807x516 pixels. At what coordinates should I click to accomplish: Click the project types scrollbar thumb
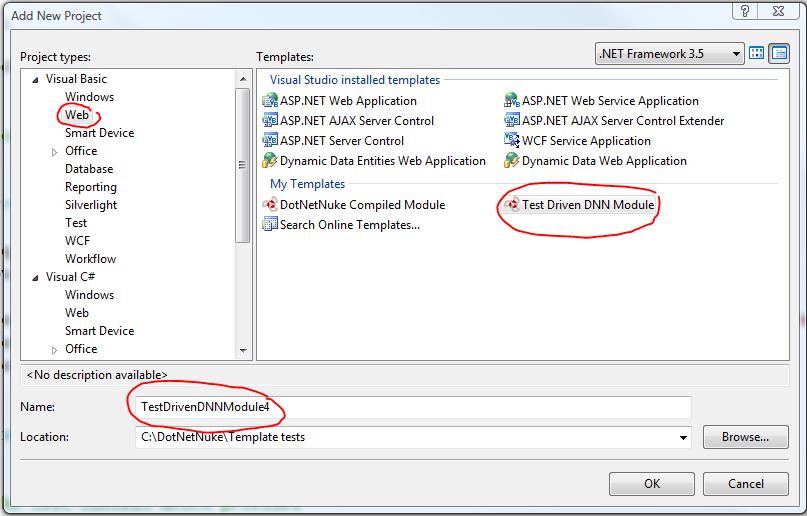(x=242, y=165)
